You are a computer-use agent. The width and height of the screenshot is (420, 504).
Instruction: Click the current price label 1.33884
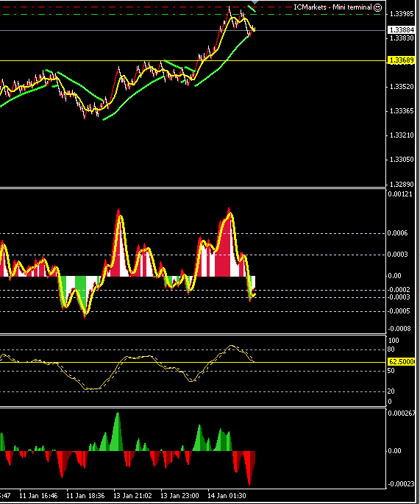[402, 30]
